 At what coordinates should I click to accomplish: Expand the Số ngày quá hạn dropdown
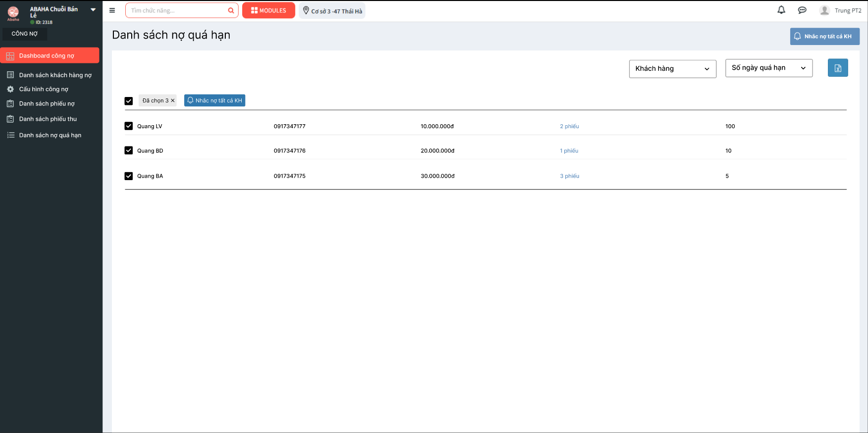point(768,68)
